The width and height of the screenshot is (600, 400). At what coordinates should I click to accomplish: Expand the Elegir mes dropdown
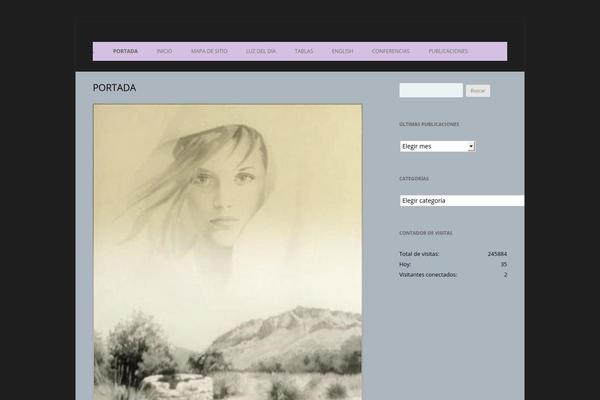(437, 146)
